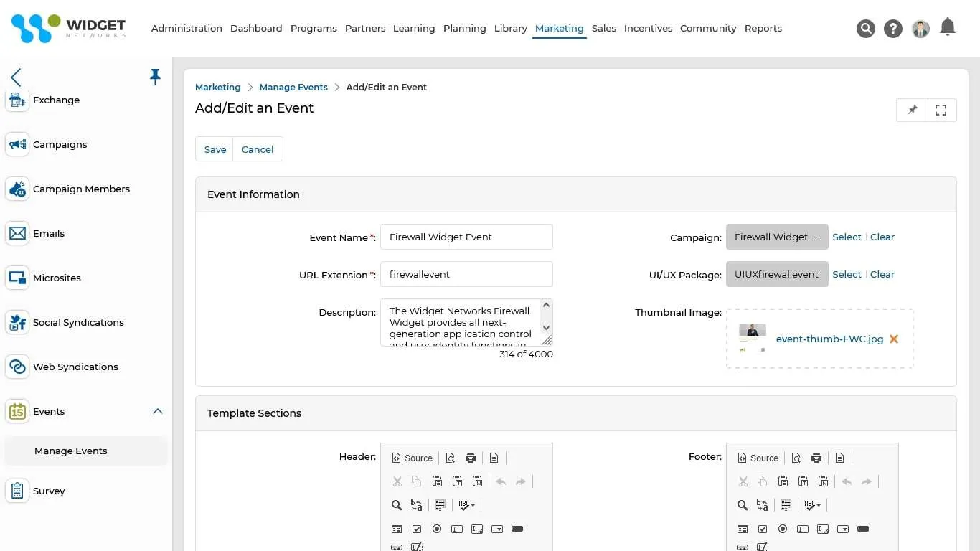The width and height of the screenshot is (980, 551).
Task: Open spell check dropdown in Footer editor
Action: pyautogui.click(x=813, y=506)
